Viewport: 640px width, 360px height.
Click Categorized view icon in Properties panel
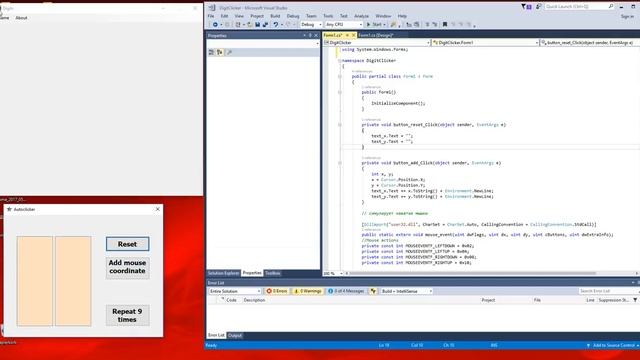click(x=211, y=52)
